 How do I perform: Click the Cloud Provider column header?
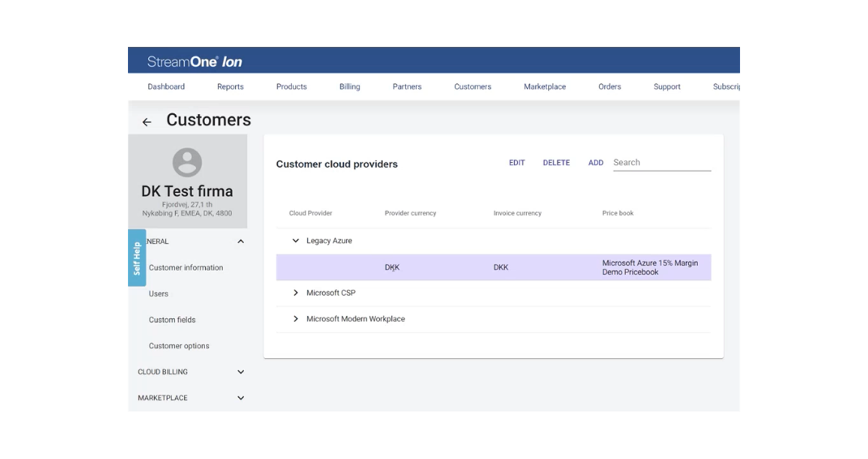[x=310, y=213]
